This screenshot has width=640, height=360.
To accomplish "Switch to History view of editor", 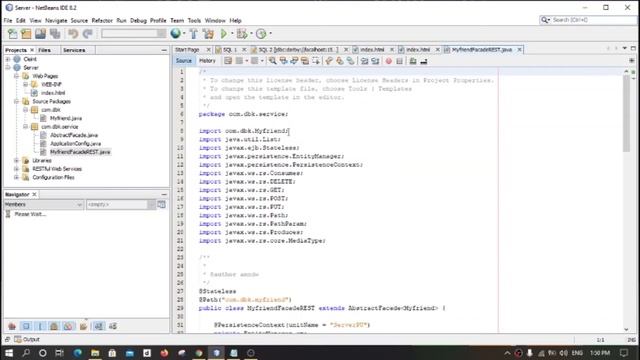I will [x=207, y=61].
